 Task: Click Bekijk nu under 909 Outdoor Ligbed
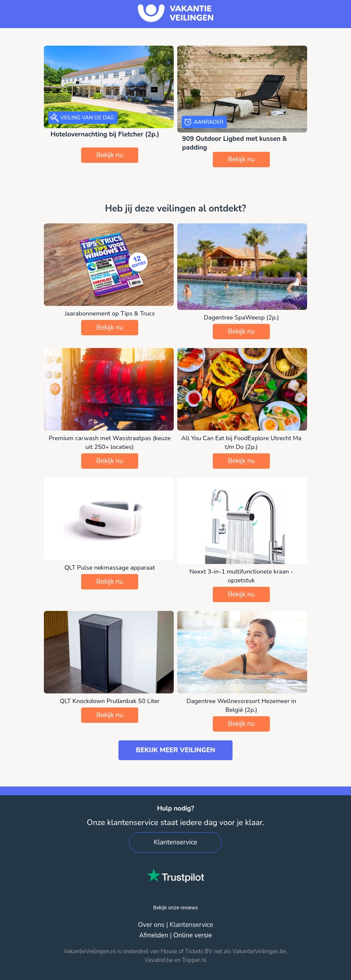pos(241,159)
